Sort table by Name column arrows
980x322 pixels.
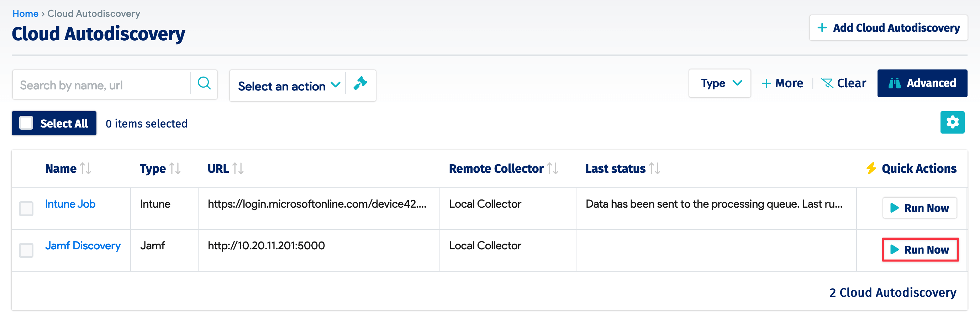pos(86,168)
